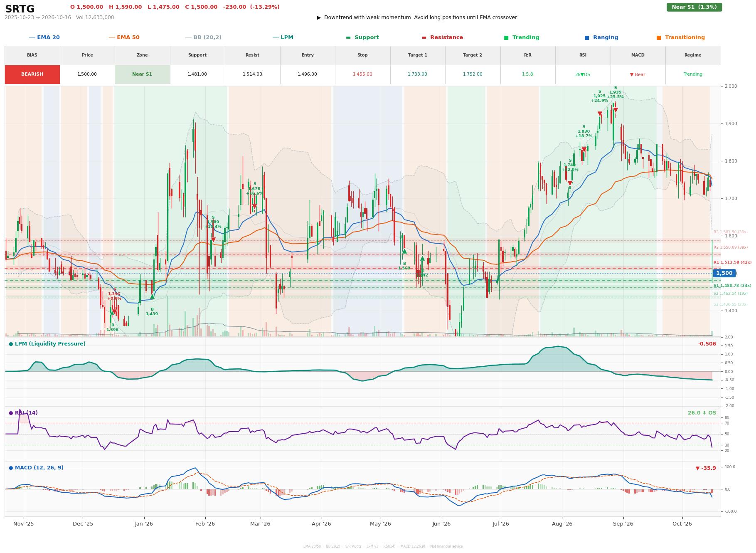Click the MACD Bear cell
This screenshot has width=756, height=553.
[x=638, y=74]
